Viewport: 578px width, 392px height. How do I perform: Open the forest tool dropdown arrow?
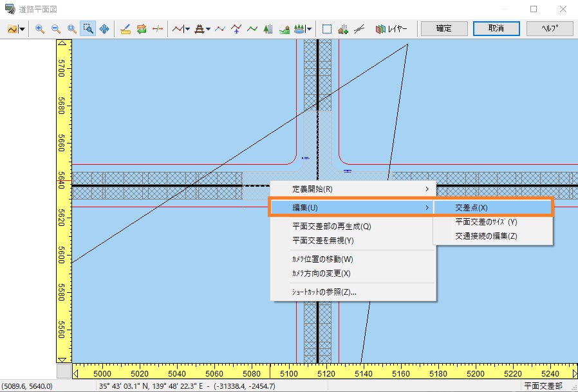point(310,29)
